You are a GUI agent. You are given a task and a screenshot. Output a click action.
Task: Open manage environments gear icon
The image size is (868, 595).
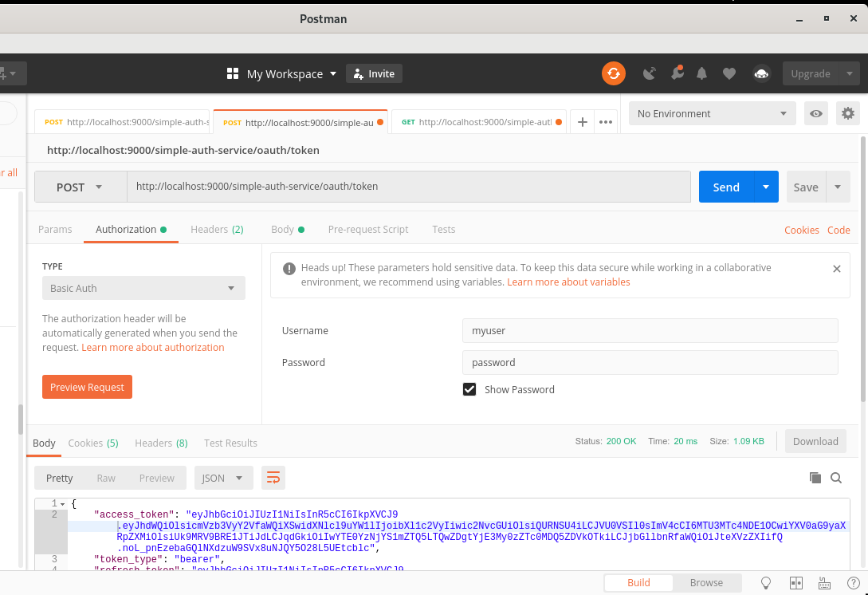coord(847,113)
